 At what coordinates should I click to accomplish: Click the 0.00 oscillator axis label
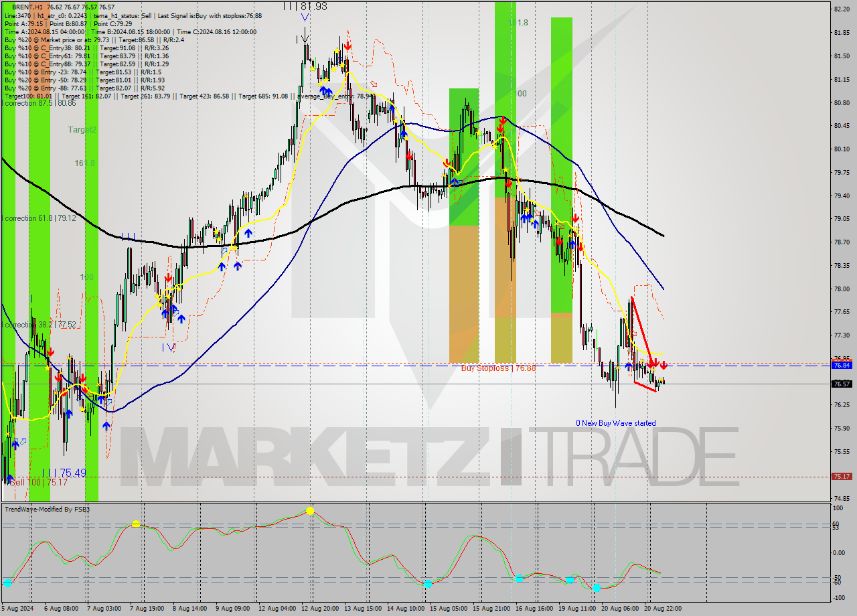(838, 552)
